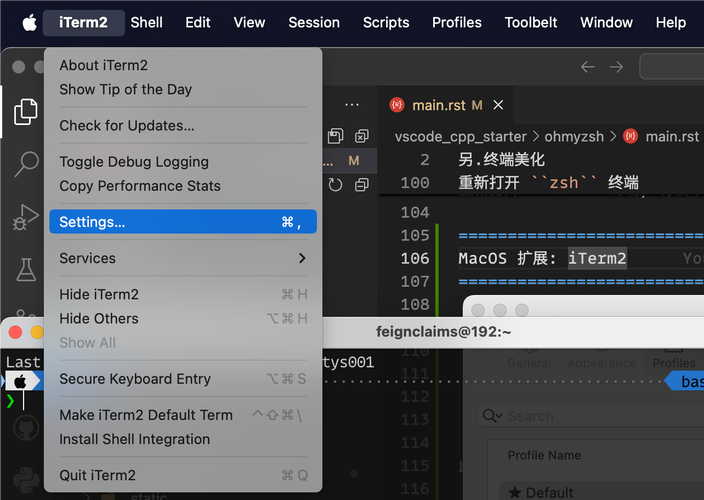
Task: Select Install Shell Integration
Action: pos(183,439)
